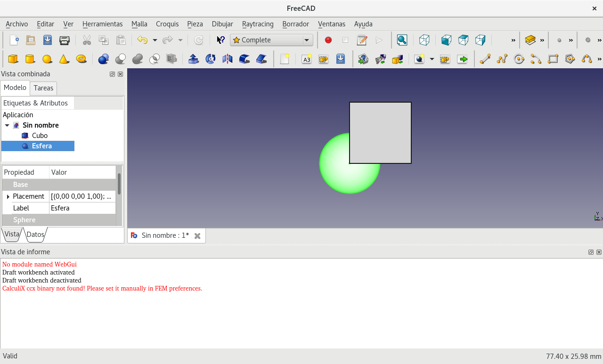Close the Sin nombre : 1* document tab
This screenshot has height=364, width=603.
197,236
